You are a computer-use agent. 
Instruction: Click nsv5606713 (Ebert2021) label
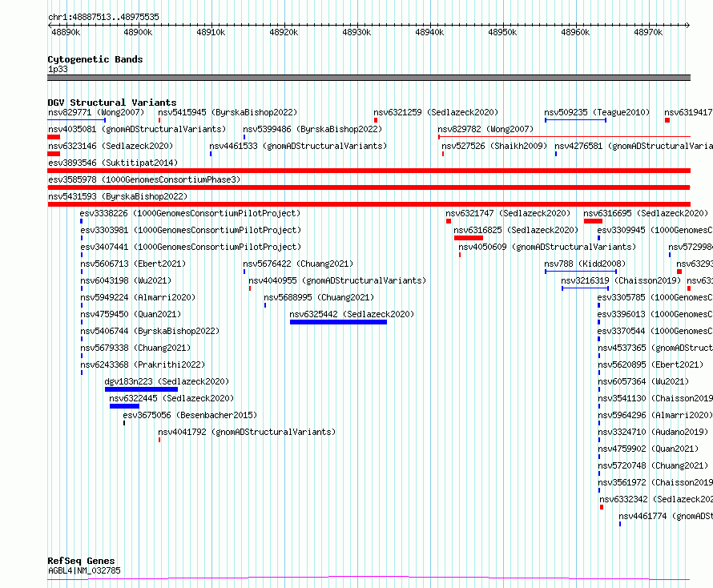(x=133, y=264)
